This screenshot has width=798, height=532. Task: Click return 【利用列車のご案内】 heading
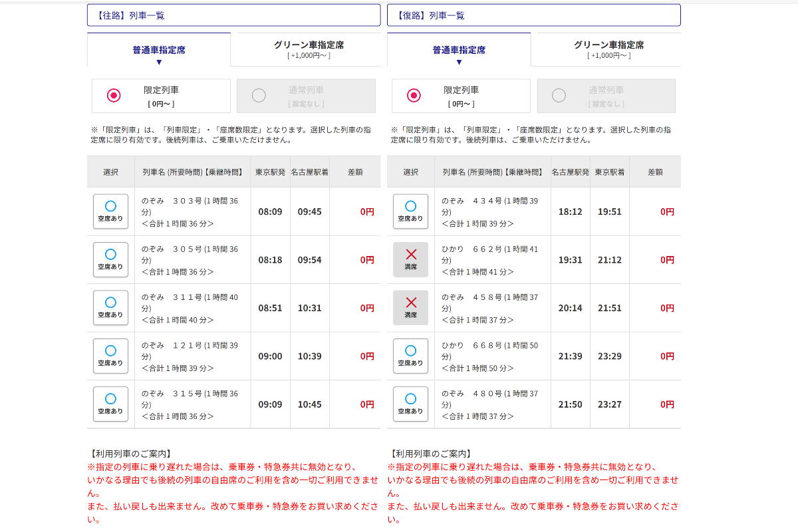430,454
